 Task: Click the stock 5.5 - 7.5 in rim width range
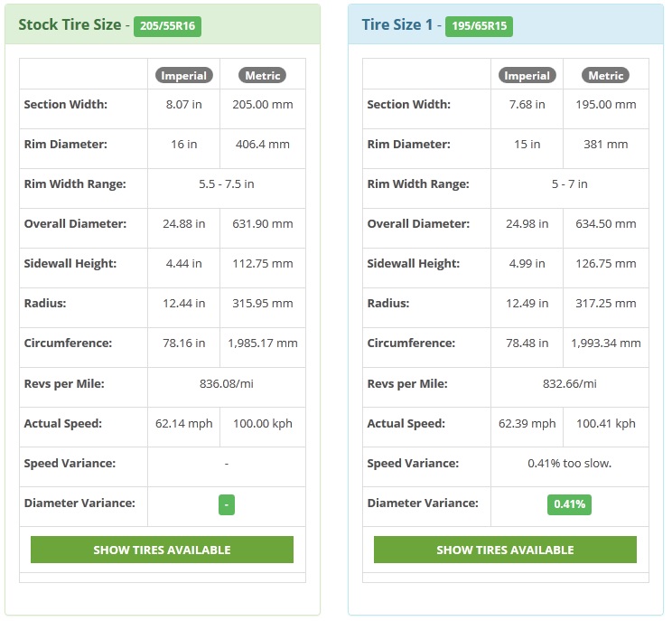[227, 184]
